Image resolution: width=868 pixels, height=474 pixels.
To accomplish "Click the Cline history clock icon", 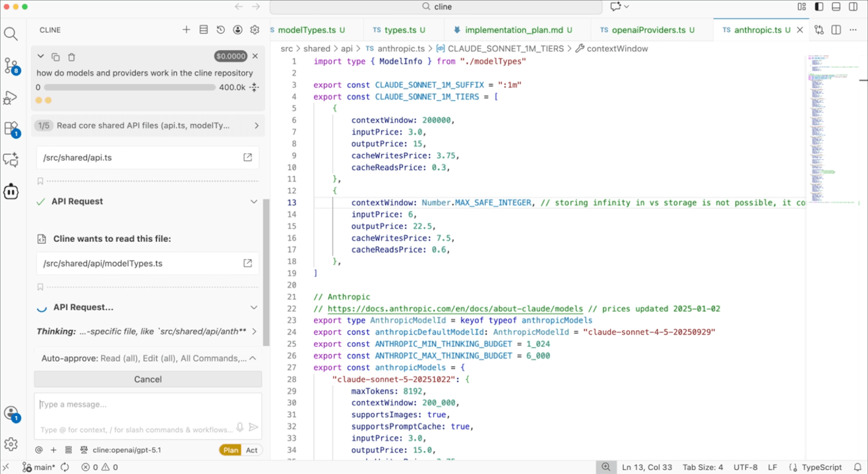I will (x=220, y=30).
